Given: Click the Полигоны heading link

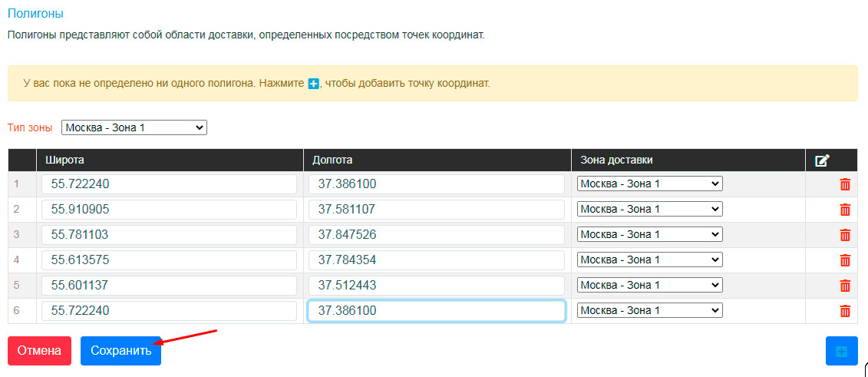Looking at the screenshot, I should pyautogui.click(x=35, y=14).
